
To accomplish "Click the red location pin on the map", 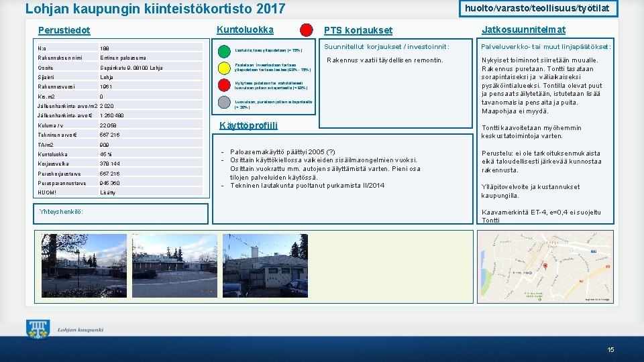I will click(545, 266).
